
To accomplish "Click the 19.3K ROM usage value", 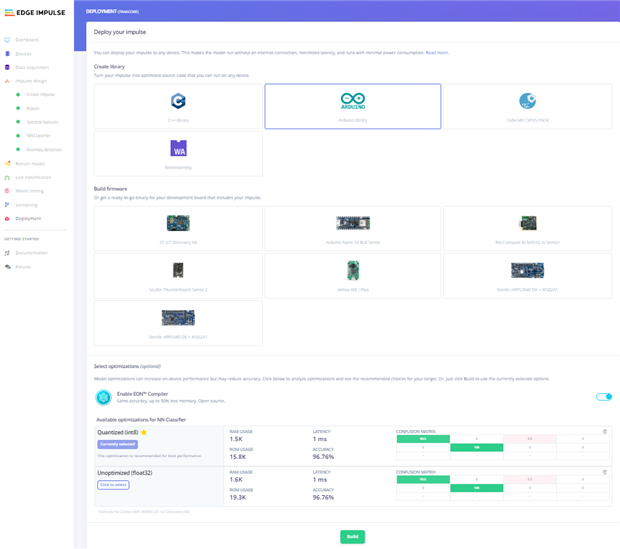I will point(238,498).
